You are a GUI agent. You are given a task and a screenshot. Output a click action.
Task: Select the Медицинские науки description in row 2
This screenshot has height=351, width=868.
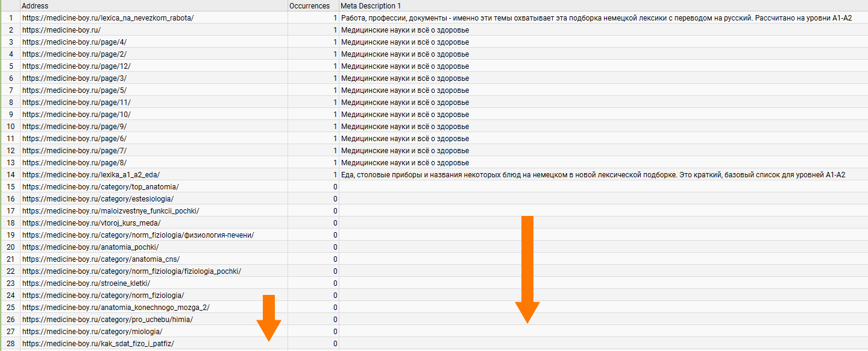coord(603,30)
